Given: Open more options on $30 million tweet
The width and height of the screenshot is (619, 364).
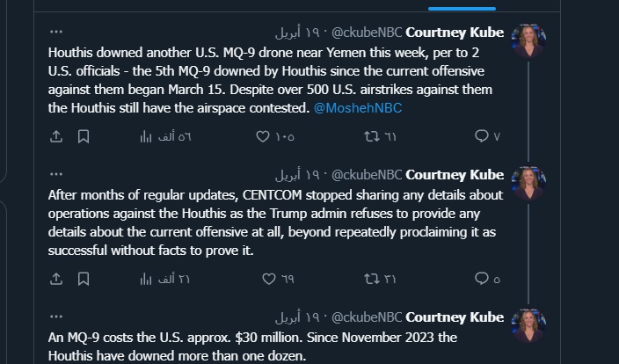Looking at the screenshot, I should click(x=56, y=317).
